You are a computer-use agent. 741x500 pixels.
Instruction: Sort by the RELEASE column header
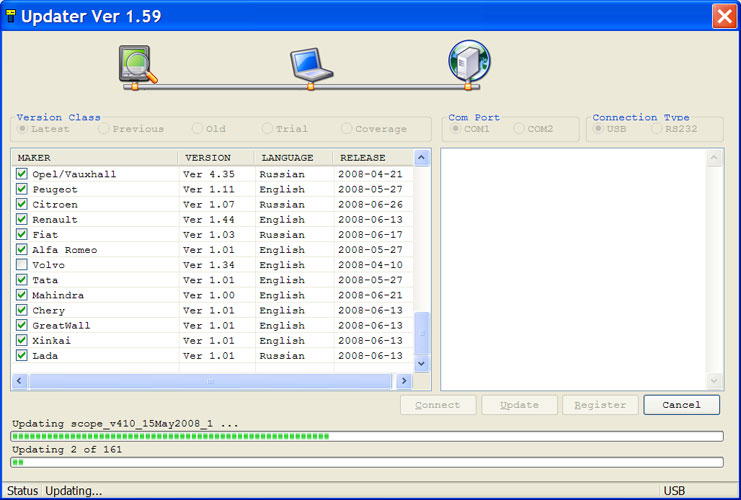coord(373,157)
